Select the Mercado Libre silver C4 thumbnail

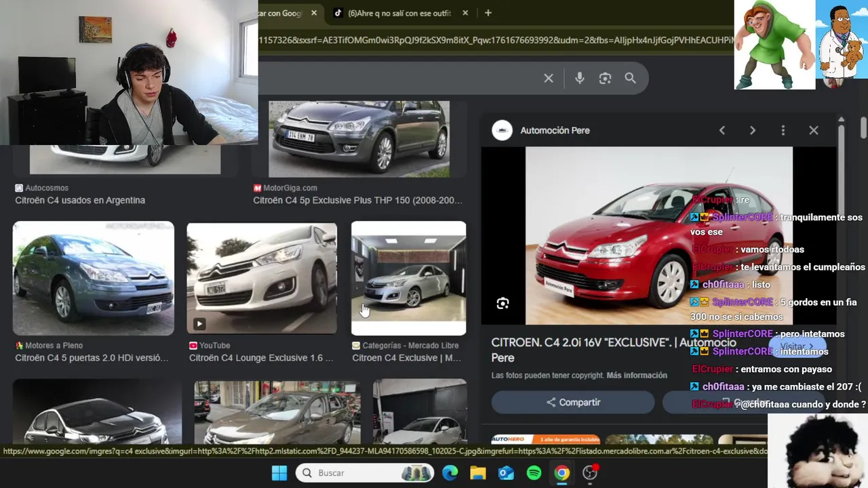(x=408, y=279)
